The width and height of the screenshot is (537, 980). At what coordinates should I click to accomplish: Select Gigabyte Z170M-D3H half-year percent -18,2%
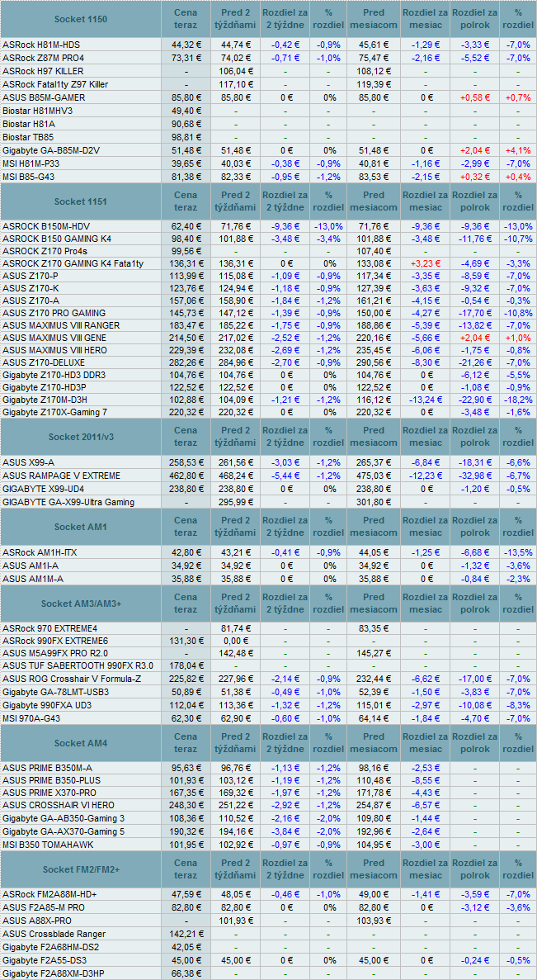click(x=518, y=400)
